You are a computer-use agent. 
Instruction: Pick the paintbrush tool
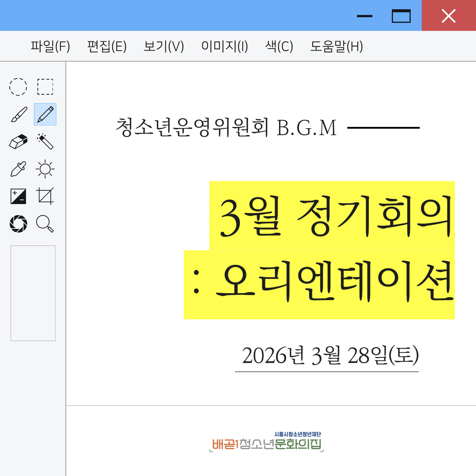(x=18, y=115)
